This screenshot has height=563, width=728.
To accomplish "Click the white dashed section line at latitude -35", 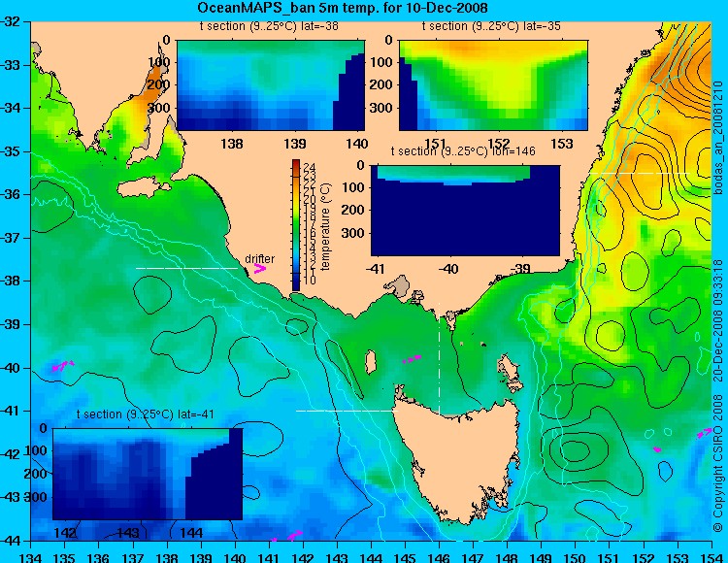I will pyautogui.click(x=640, y=173).
